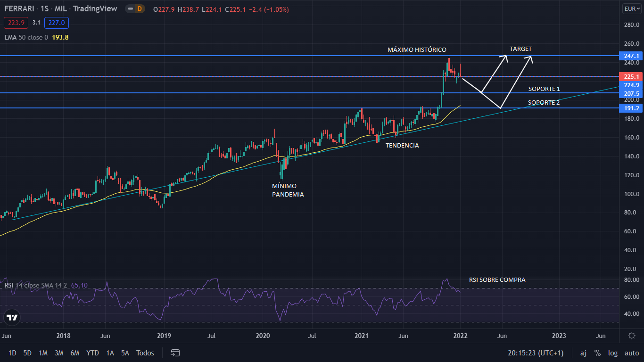This screenshot has width=644, height=362.
Task: Open the EUR currency dropdown
Action: (631, 8)
